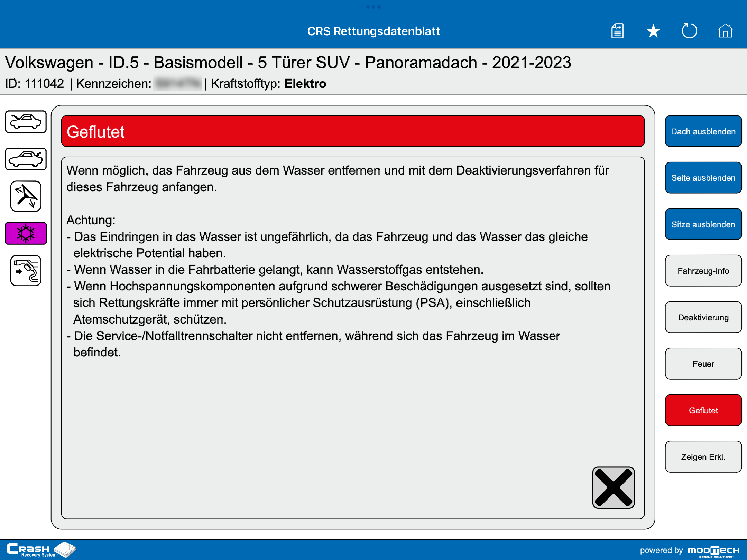
Task: Open the Fahrzeug-Info section
Action: coord(703,271)
